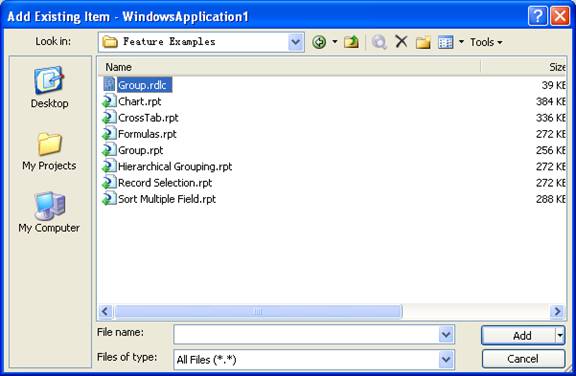
Task: Open the Views dropdown arrow menu
Action: pos(461,42)
